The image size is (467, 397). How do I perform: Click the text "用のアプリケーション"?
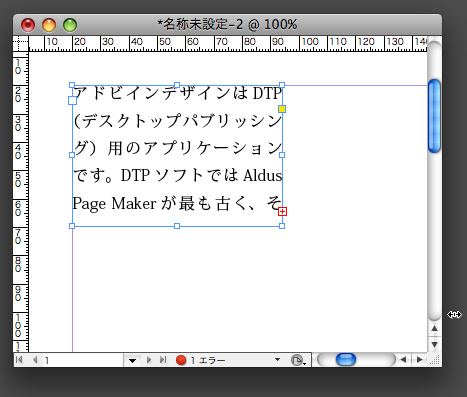pyautogui.click(x=196, y=148)
